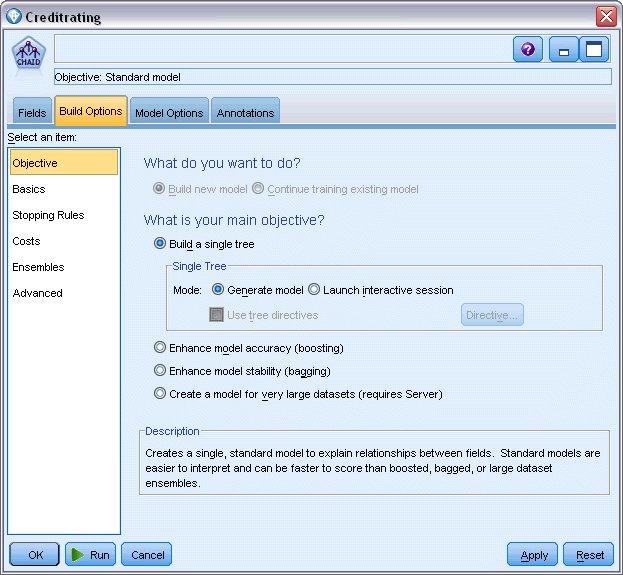
Task: Open the Model Options tab
Action: point(169,112)
